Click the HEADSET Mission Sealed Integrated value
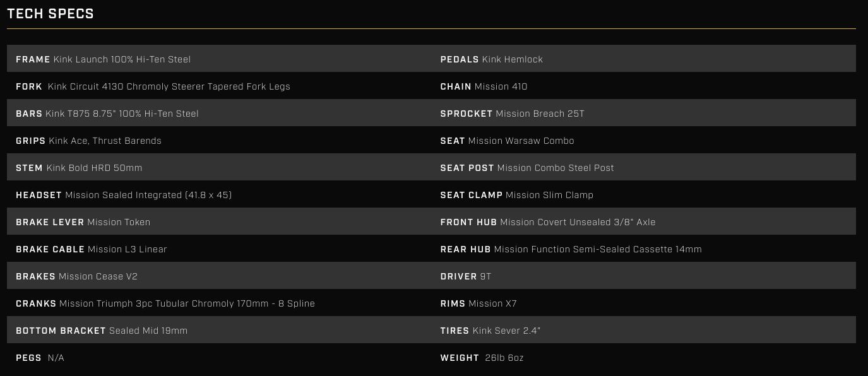The height and width of the screenshot is (376, 868). (x=148, y=195)
